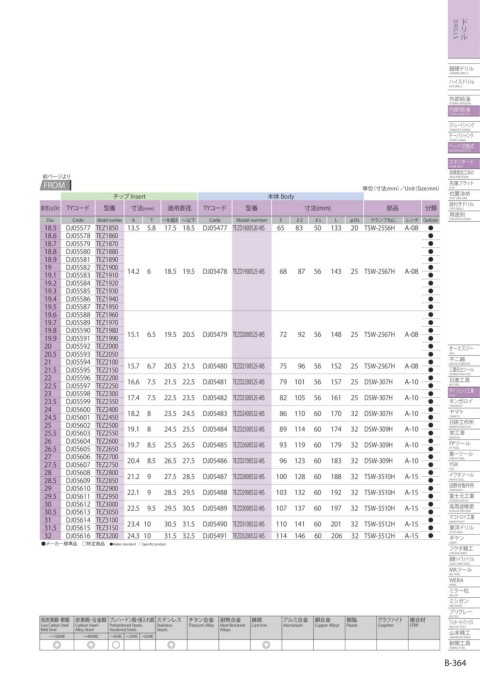
Task: Select the YSK maker index tab
Action: 464,465
